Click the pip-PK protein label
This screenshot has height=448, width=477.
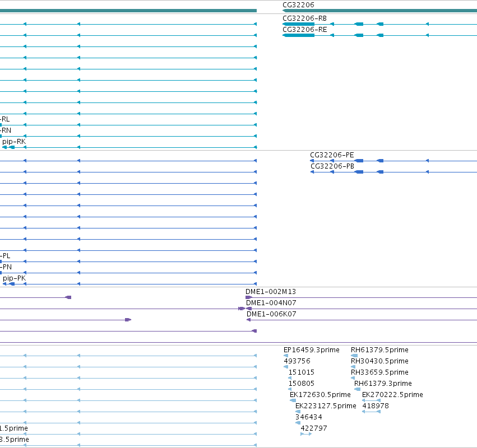coord(14,278)
